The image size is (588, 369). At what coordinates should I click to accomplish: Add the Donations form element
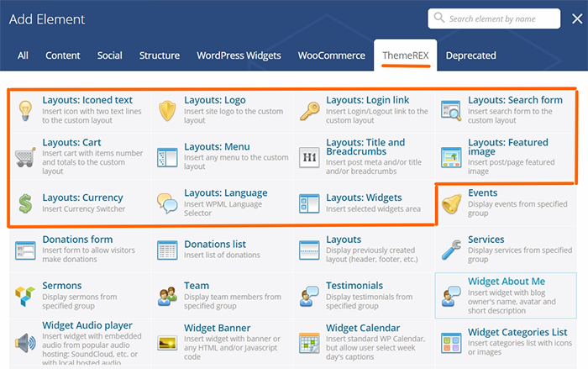click(x=77, y=240)
